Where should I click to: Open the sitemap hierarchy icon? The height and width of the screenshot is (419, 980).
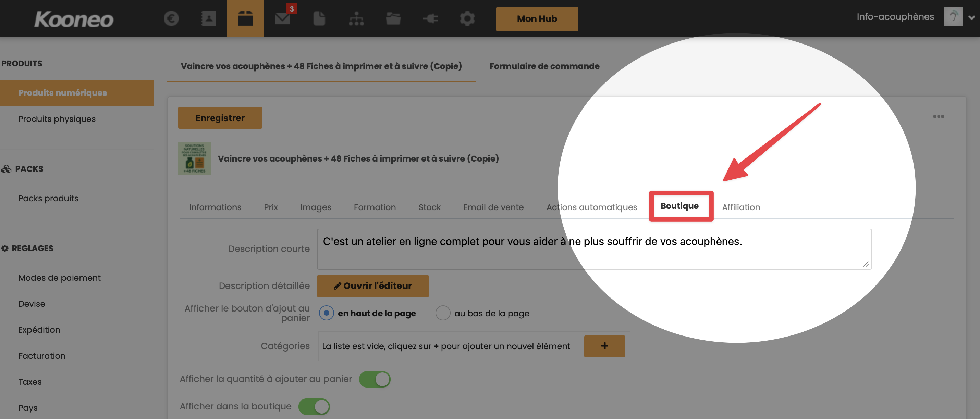click(x=356, y=18)
